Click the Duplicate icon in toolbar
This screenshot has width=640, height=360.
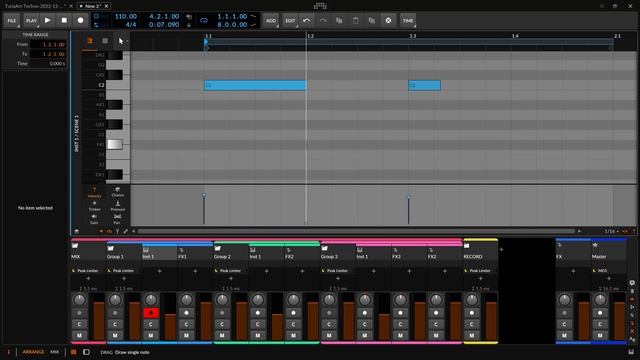(372, 20)
